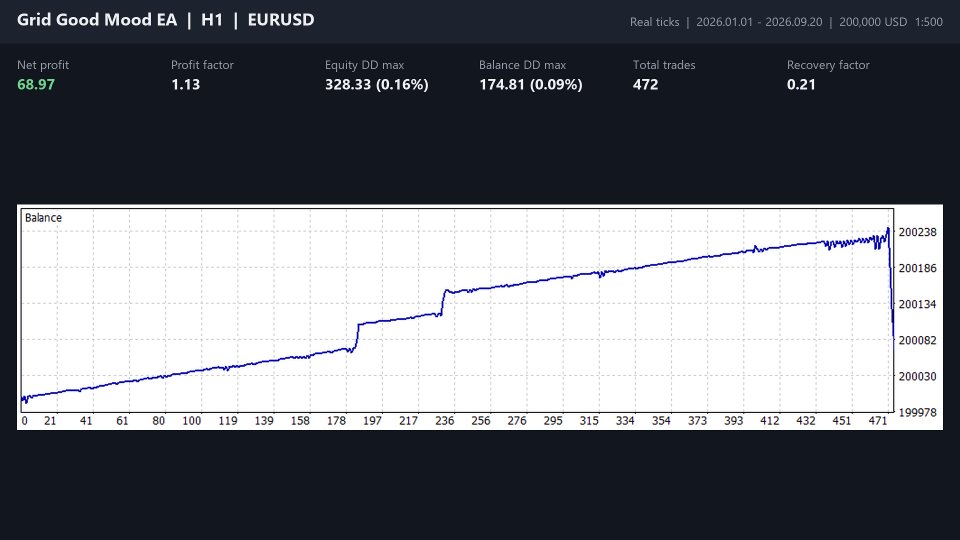Click the Balance chart legend label
This screenshot has width=960, height=540.
click(43, 217)
